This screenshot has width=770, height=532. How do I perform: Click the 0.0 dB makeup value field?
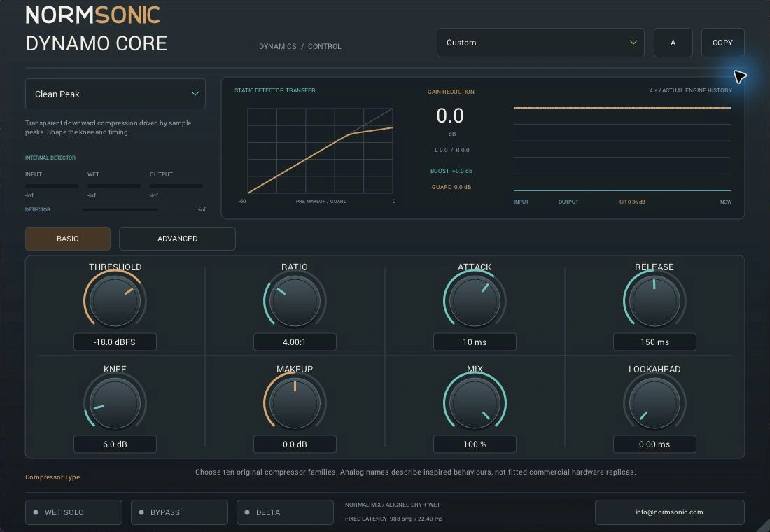pyautogui.click(x=295, y=444)
